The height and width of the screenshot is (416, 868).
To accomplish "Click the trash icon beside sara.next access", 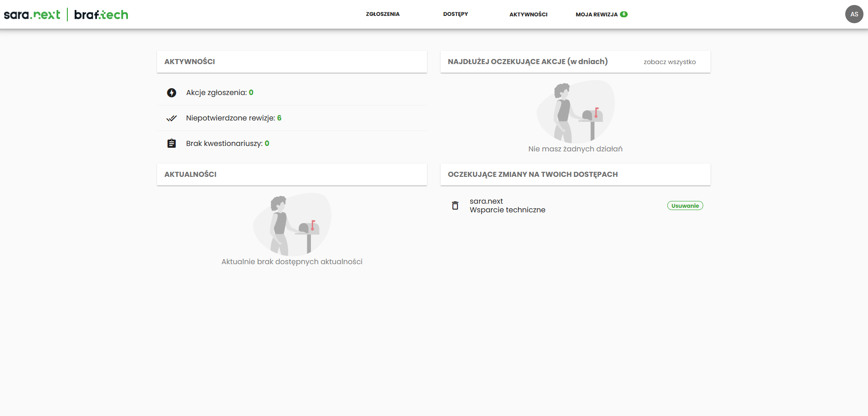I will (x=455, y=205).
